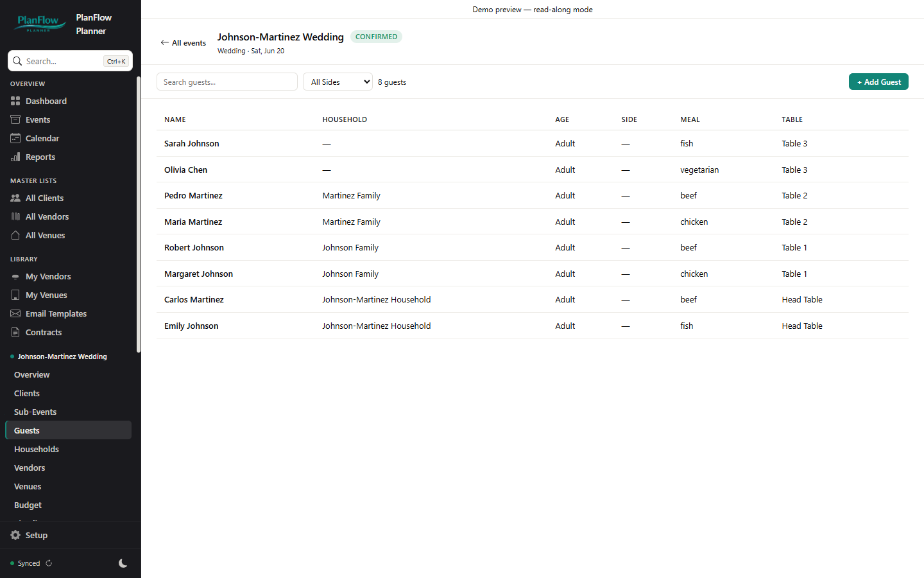
Task: Click the Calendar icon in sidebar
Action: click(x=15, y=138)
